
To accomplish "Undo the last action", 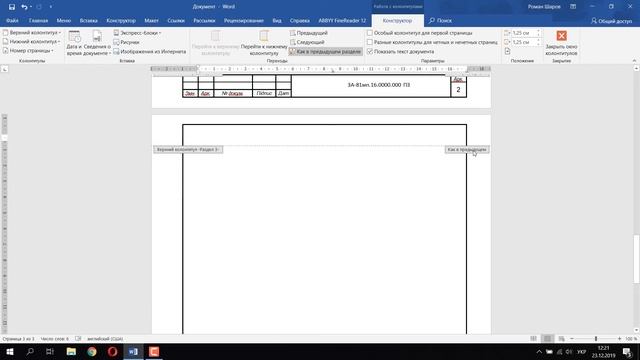I will [x=24, y=7].
